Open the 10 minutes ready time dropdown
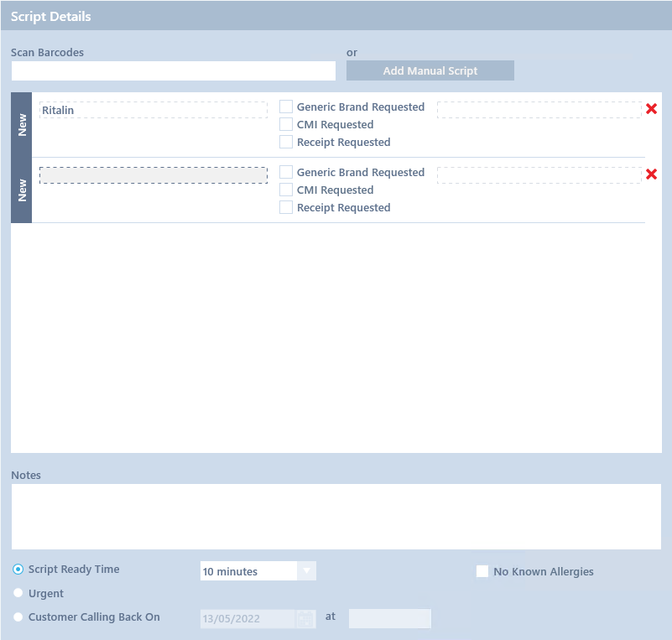 [306, 571]
